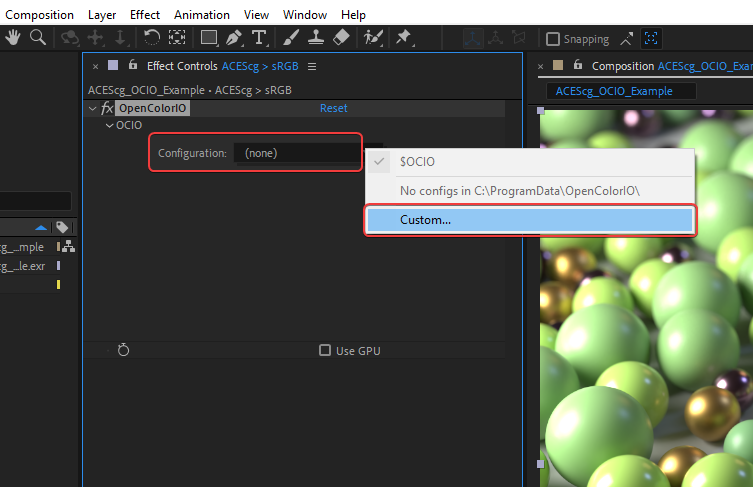
Task: Choose Custom... from the configuration menu
Action: coord(529,220)
